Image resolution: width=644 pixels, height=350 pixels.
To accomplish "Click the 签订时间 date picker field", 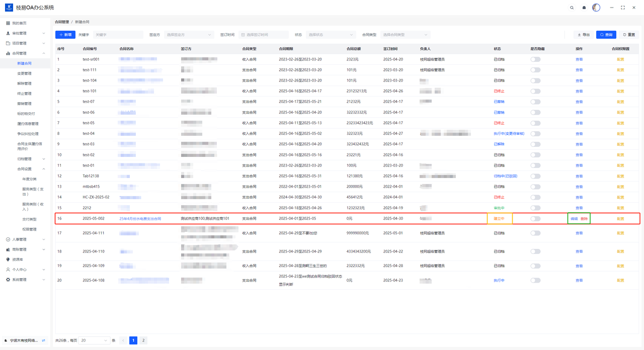I will pos(264,35).
